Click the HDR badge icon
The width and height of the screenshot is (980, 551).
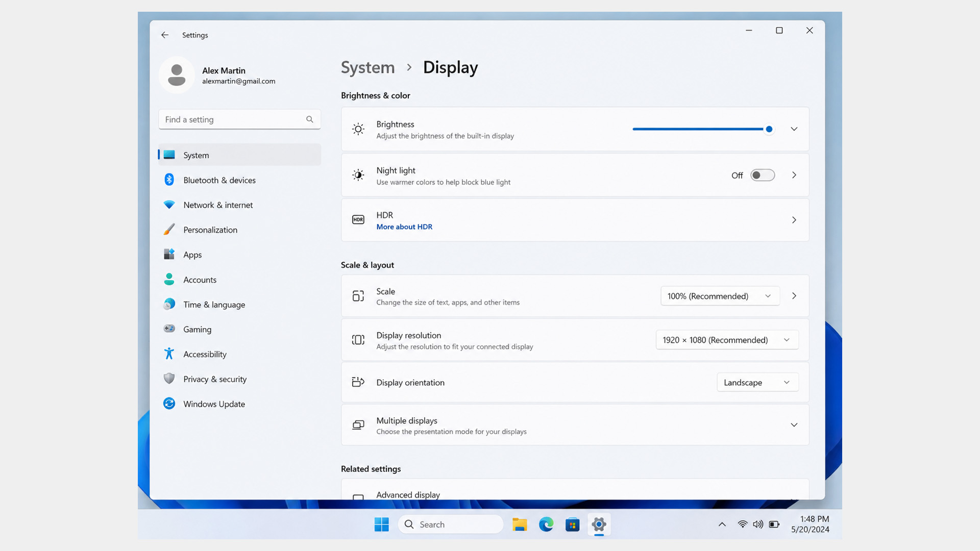358,219
